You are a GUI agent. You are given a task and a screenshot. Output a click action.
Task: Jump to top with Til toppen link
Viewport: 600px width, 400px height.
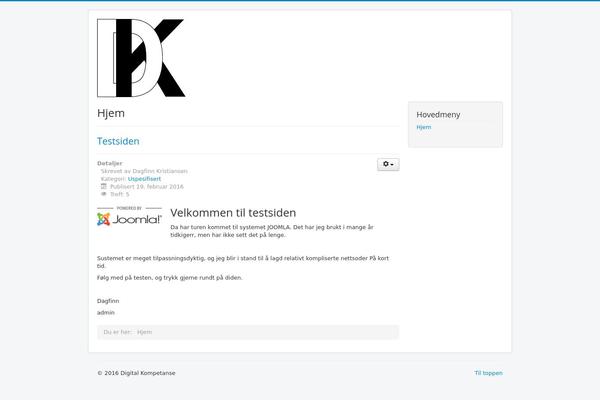(488, 373)
